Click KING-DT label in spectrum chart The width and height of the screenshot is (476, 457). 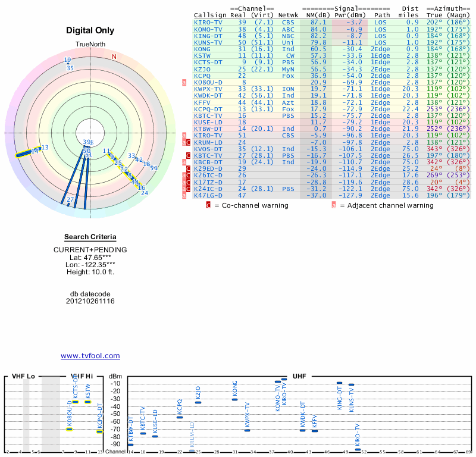click(340, 398)
